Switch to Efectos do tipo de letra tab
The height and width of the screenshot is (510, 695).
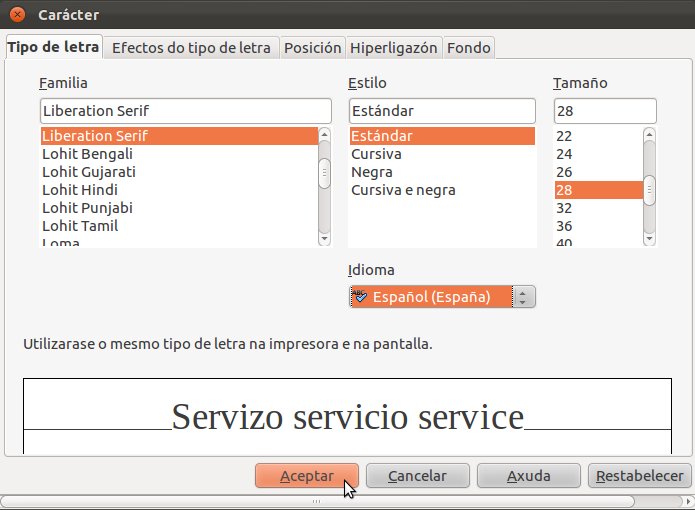(x=191, y=48)
